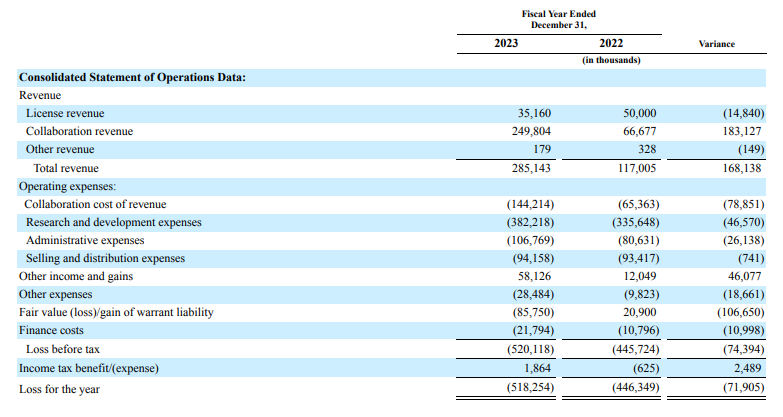Image resolution: width=783 pixels, height=417 pixels.
Task: Click the 'Collaboration revenue' row label
Action: 79,131
